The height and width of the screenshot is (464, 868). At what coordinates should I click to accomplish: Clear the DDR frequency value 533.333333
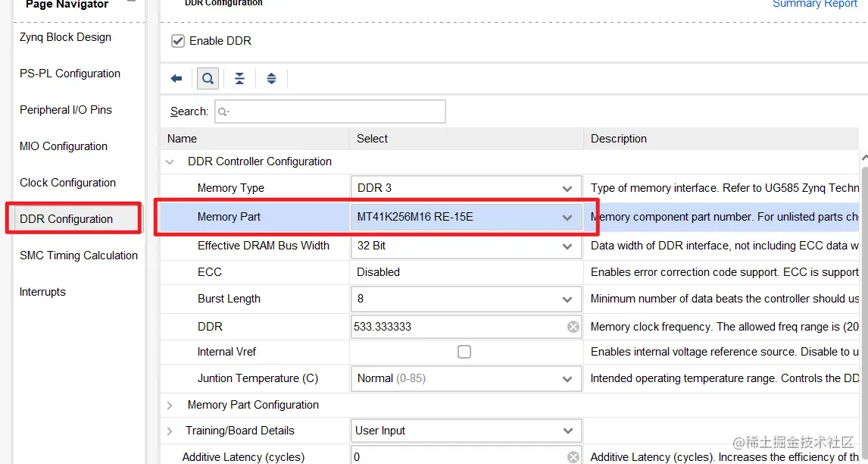pos(573,327)
